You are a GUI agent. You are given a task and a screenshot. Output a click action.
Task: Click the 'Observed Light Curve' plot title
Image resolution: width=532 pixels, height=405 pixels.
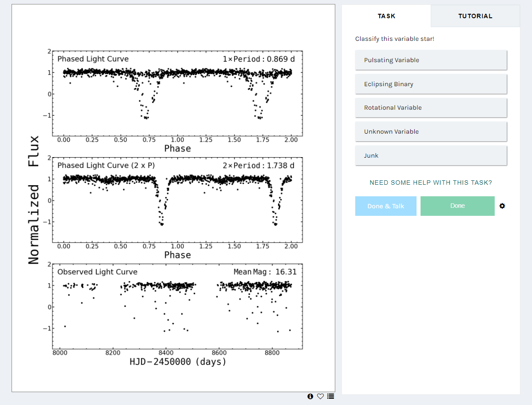[x=97, y=272]
